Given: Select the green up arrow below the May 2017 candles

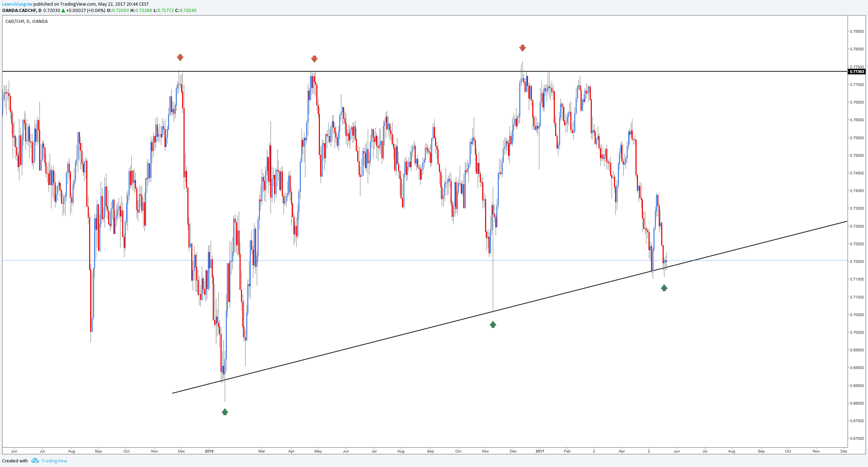Looking at the screenshot, I should click(664, 288).
